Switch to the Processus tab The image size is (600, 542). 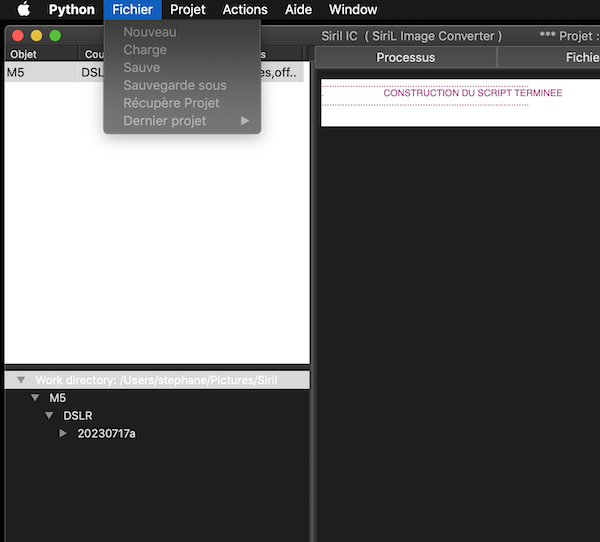tap(406, 57)
